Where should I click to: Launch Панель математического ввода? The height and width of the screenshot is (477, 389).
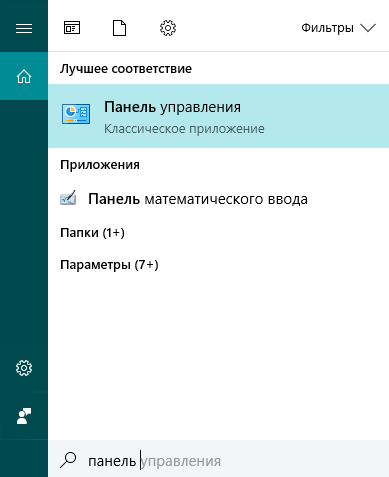tap(198, 199)
